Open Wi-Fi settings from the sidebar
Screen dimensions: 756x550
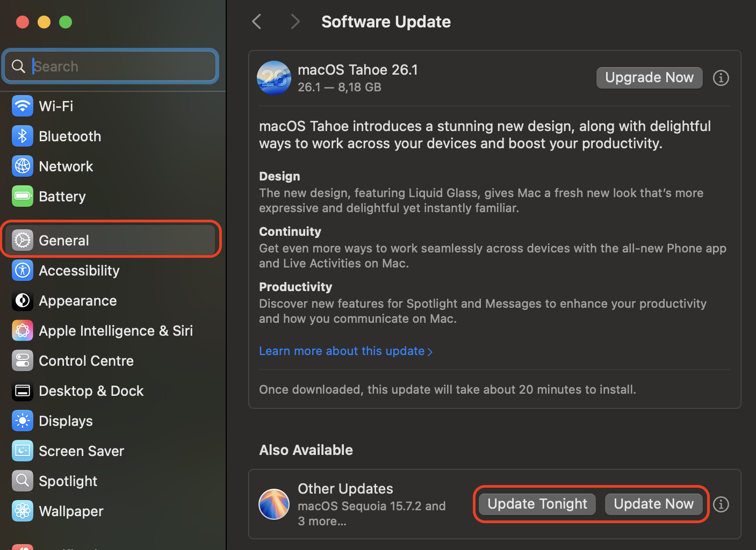[x=56, y=106]
